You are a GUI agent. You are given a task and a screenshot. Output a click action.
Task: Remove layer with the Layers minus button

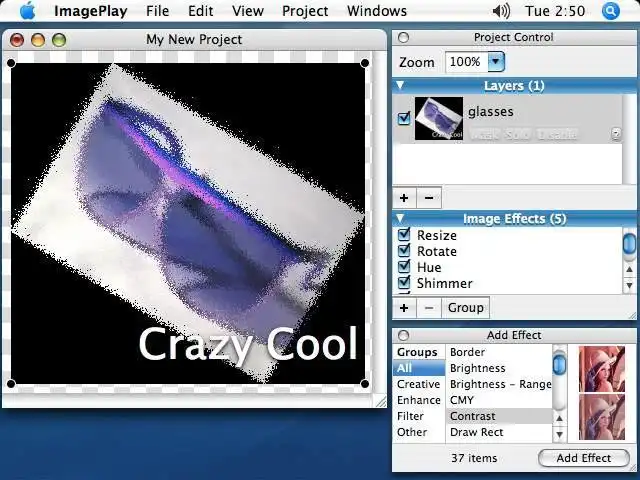click(x=429, y=198)
